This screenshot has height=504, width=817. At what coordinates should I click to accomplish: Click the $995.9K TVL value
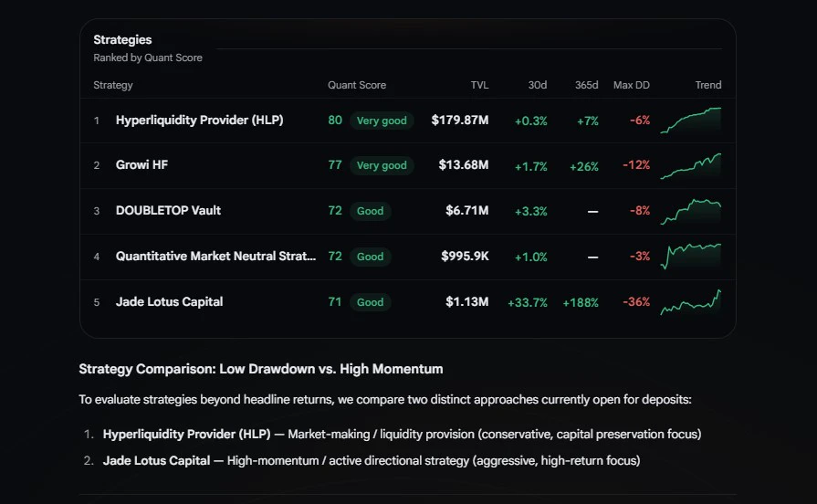pyautogui.click(x=466, y=257)
